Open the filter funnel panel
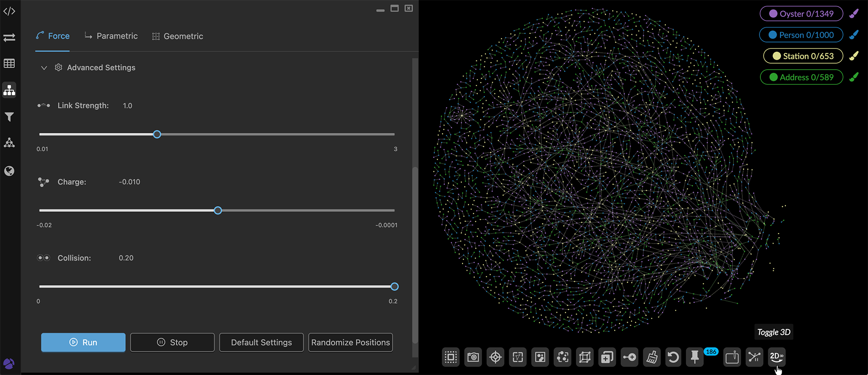 pyautogui.click(x=9, y=117)
